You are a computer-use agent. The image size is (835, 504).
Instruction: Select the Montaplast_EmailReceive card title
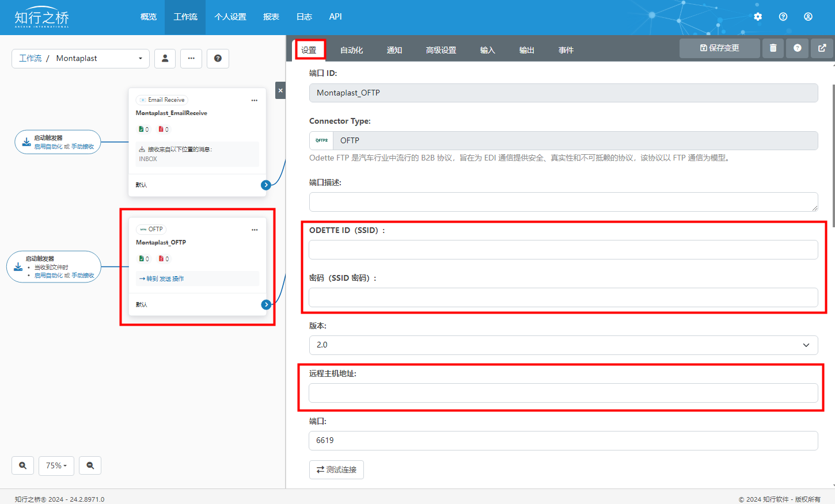tap(172, 113)
